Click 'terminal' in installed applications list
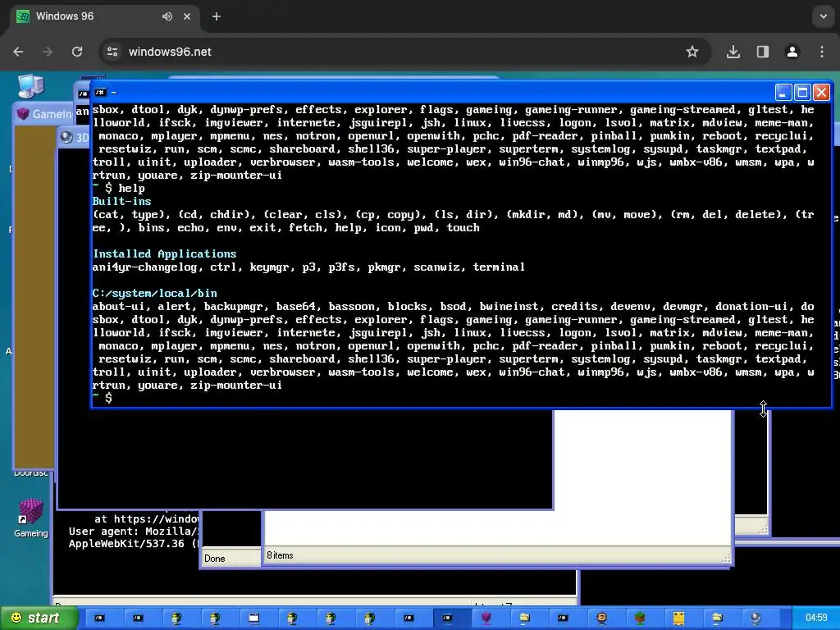 (499, 267)
